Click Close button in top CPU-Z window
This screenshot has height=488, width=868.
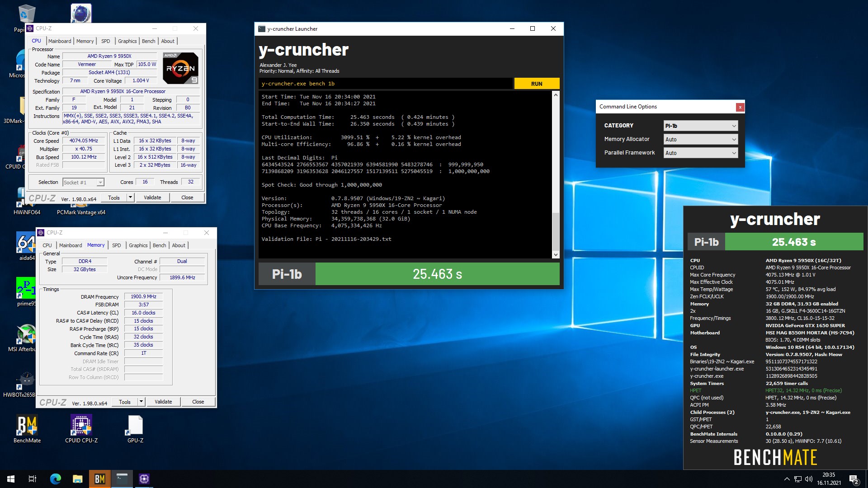187,197
